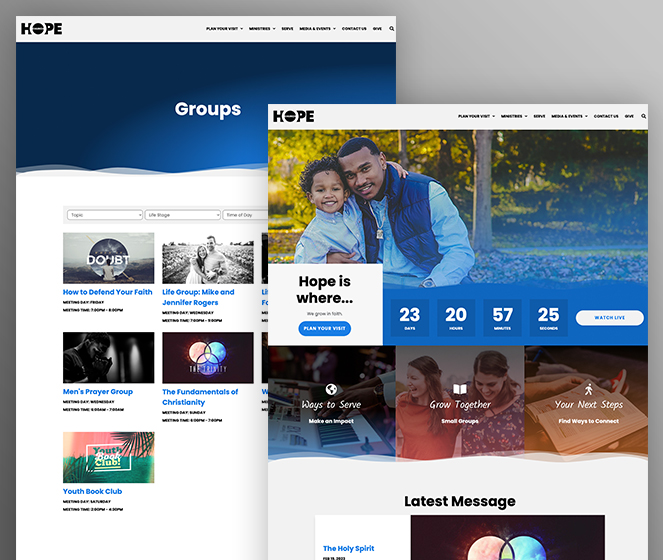Click the globe icon above Ways to Serve
This screenshot has height=560, width=663.
332,389
